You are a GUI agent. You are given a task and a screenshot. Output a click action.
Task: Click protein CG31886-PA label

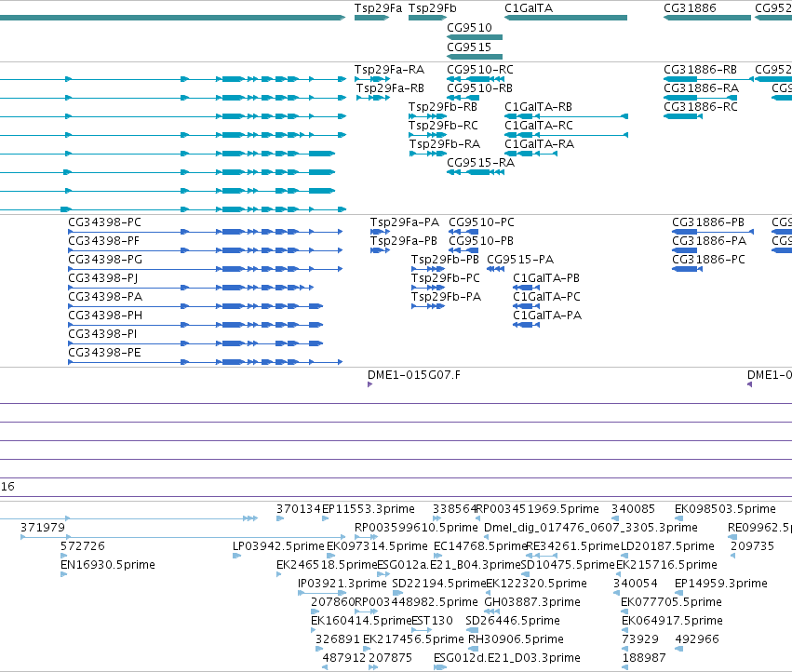coord(708,241)
